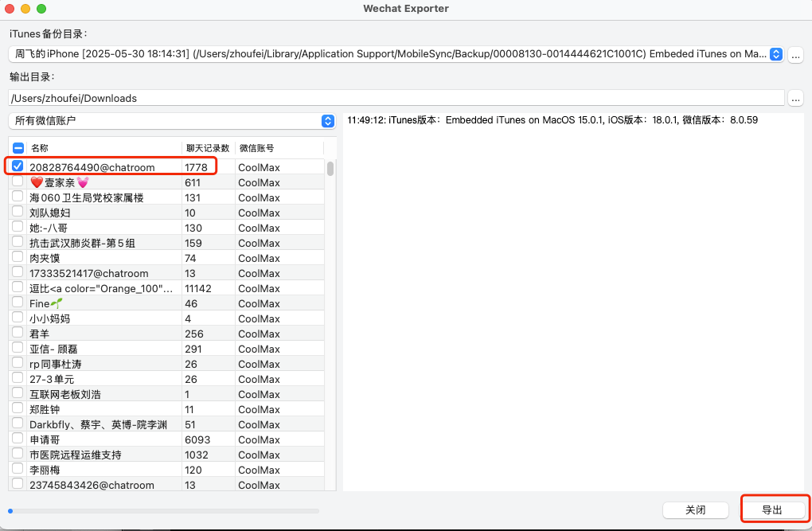Click the 关闭 close button
This screenshot has height=531, width=812.
[696, 510]
